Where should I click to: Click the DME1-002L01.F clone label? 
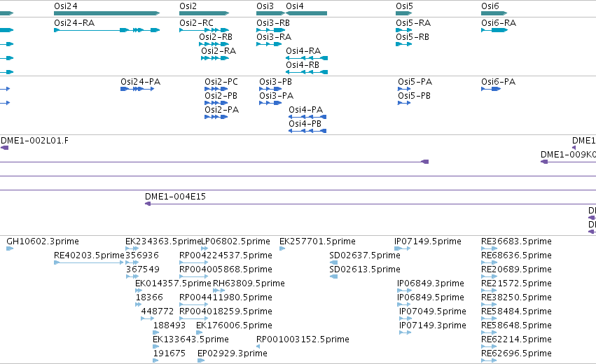(x=34, y=141)
